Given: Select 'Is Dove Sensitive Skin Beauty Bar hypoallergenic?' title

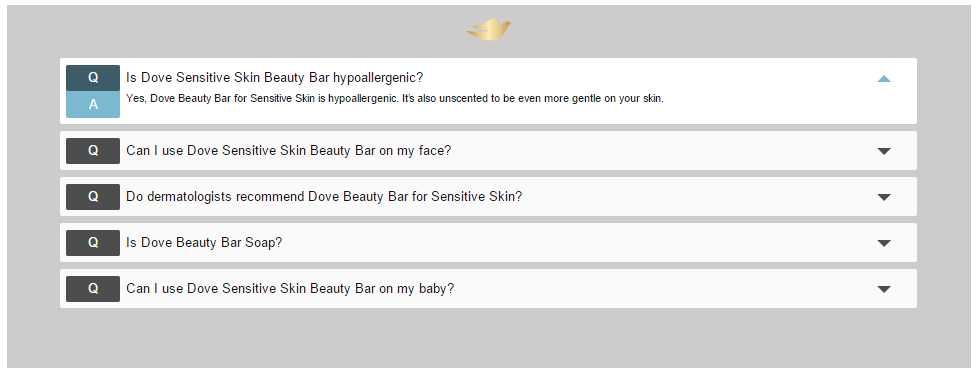Looking at the screenshot, I should coord(275,78).
